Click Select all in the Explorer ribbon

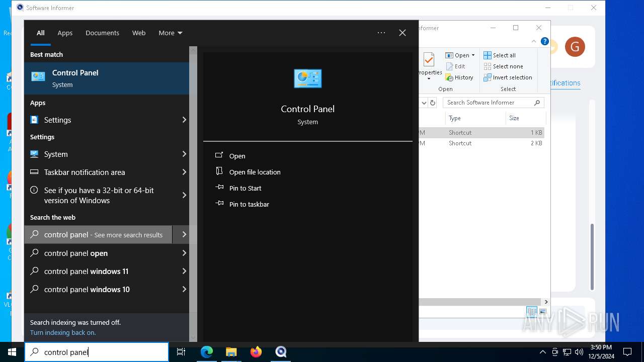pyautogui.click(x=500, y=55)
